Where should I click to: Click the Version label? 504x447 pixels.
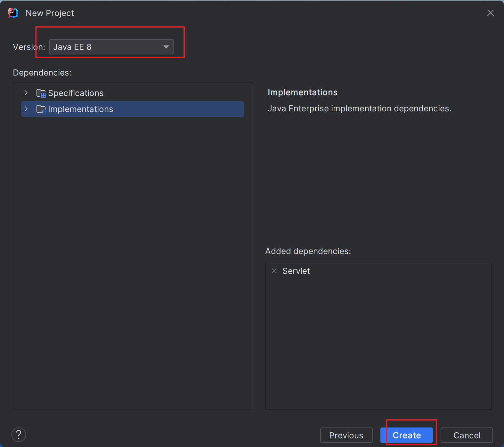tap(29, 47)
